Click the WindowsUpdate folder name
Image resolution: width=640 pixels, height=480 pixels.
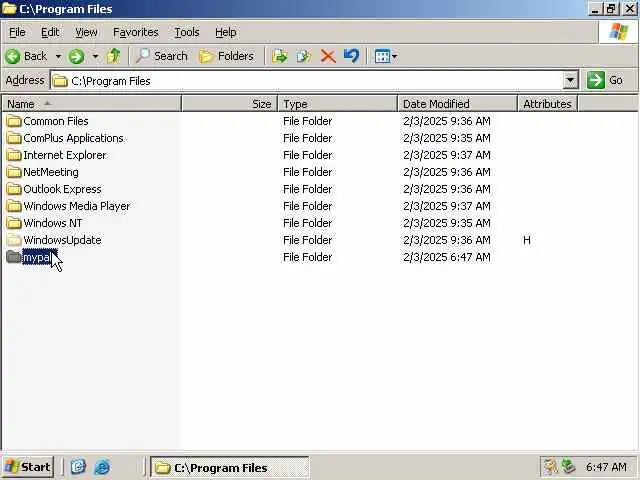pyautogui.click(x=62, y=240)
